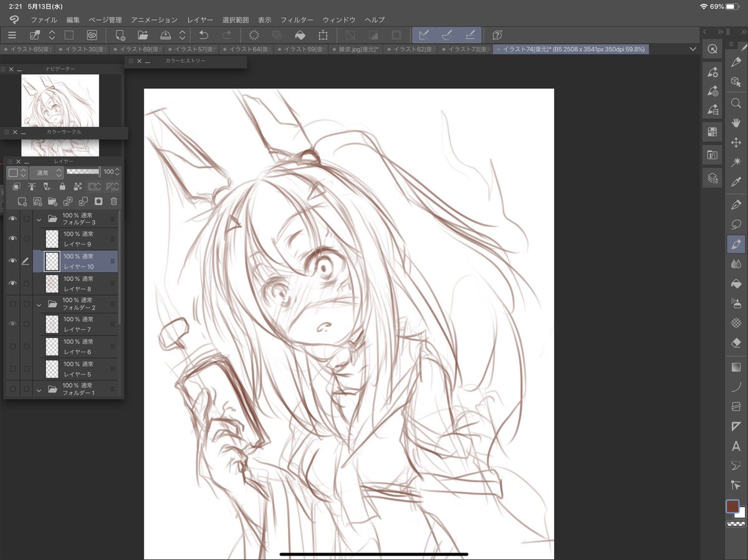
Task: Click the Save icon in command bar
Action: click(x=166, y=36)
